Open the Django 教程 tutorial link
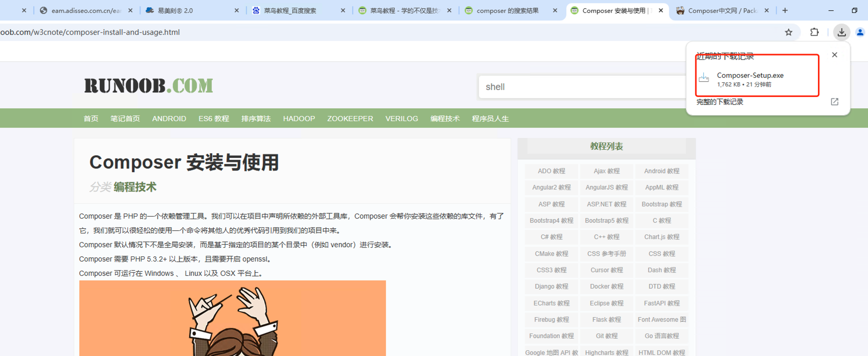 point(552,287)
